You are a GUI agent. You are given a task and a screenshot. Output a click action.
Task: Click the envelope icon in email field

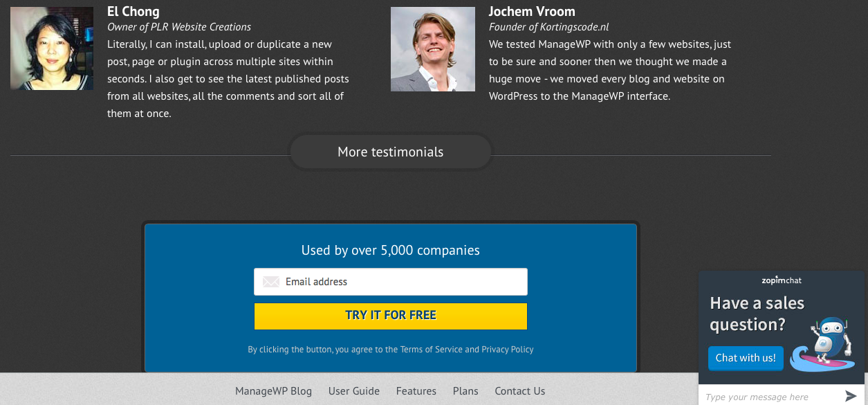[271, 282]
